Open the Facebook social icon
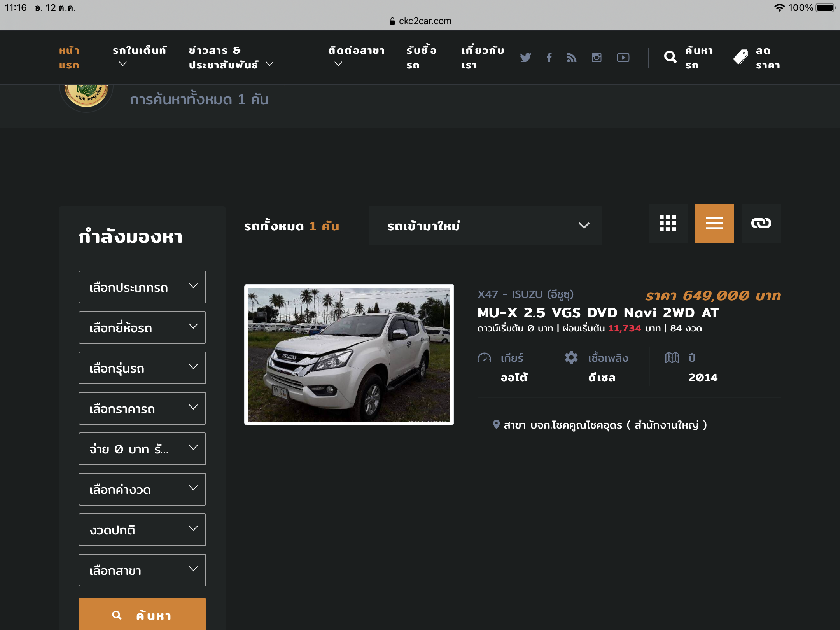840x630 pixels. 549,58
